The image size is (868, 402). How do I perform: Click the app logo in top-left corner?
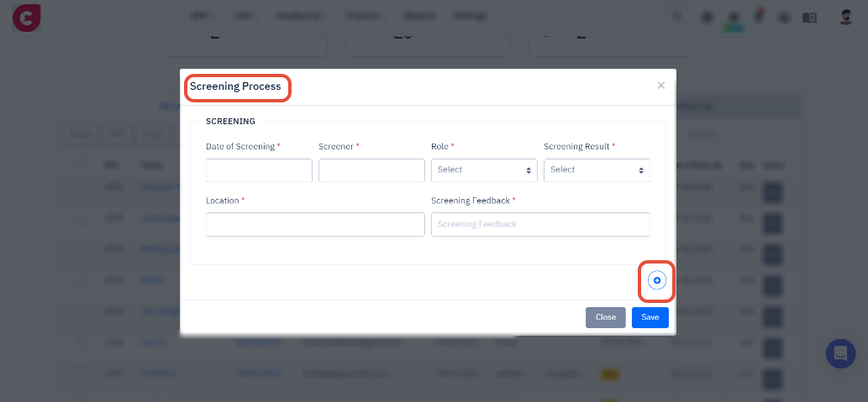pos(26,18)
